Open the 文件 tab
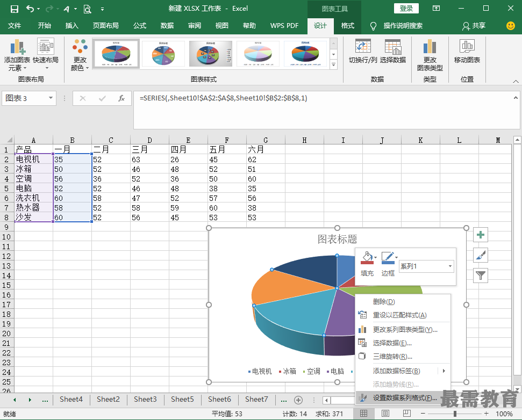This screenshot has height=420, width=522. pyautogui.click(x=15, y=26)
